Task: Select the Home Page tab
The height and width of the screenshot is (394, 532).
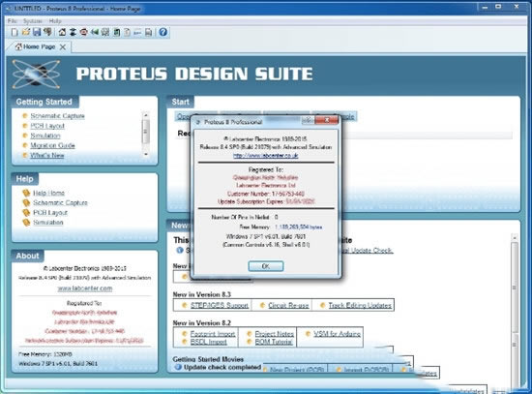Action: click(40, 46)
